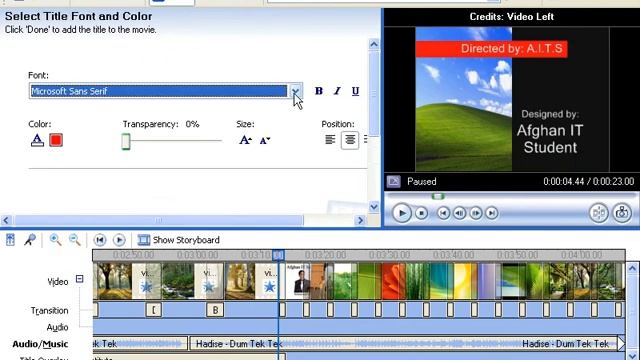Viewport: 640px width, 360px height.
Task: Open Narrate Timeline microphone tool
Action: 30,240
